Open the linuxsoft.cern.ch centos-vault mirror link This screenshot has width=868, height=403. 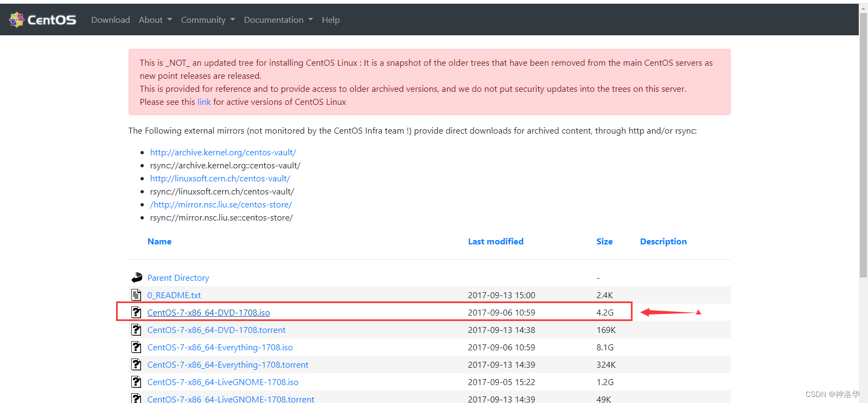click(220, 178)
